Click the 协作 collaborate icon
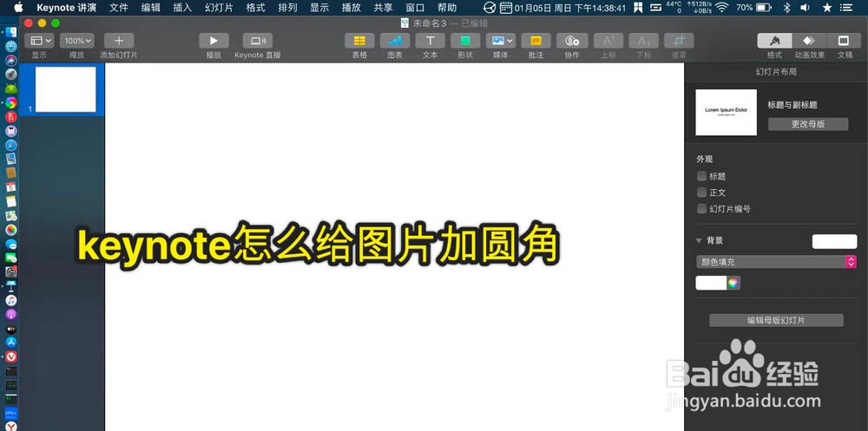The image size is (868, 431). (x=572, y=41)
